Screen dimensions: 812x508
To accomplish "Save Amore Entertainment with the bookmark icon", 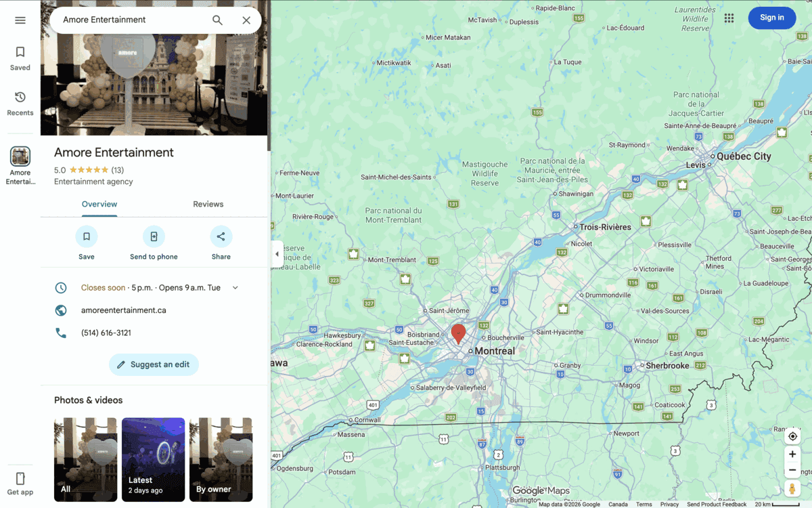I will pyautogui.click(x=87, y=236).
